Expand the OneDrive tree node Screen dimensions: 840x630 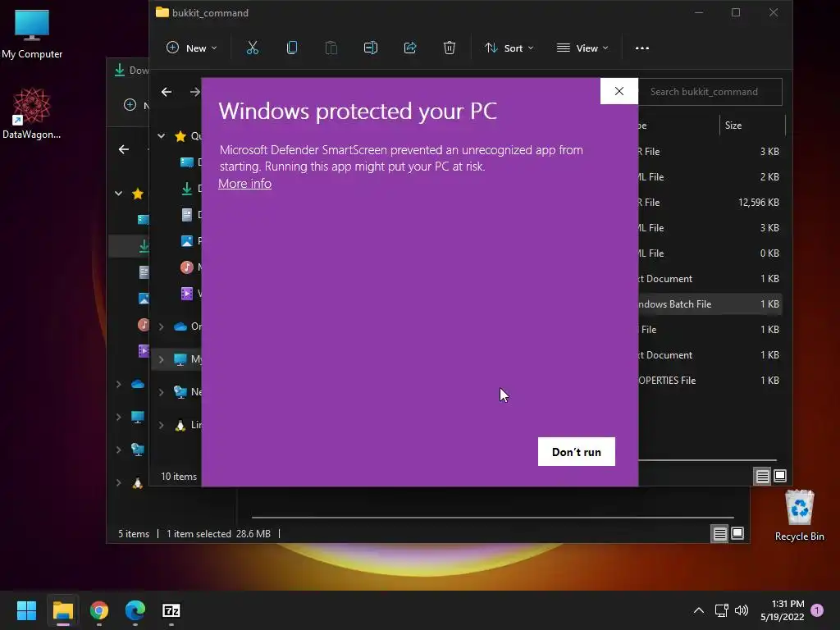(x=162, y=326)
